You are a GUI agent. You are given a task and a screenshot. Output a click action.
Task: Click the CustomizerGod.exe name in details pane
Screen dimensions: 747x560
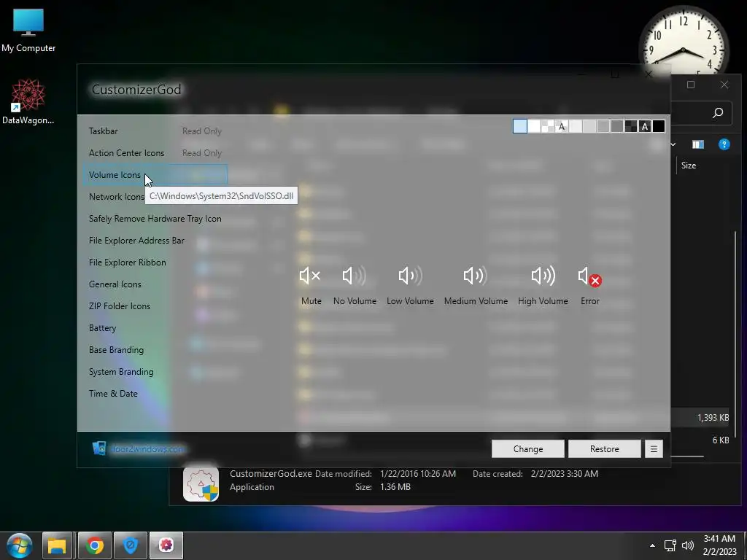pyautogui.click(x=271, y=473)
